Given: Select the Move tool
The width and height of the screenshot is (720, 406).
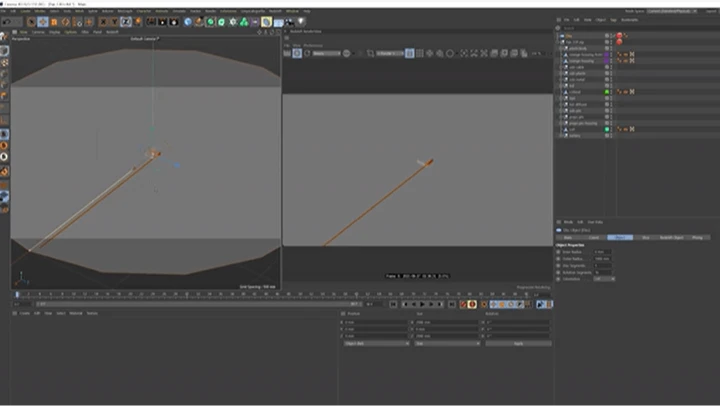Looking at the screenshot, I should [x=43, y=22].
